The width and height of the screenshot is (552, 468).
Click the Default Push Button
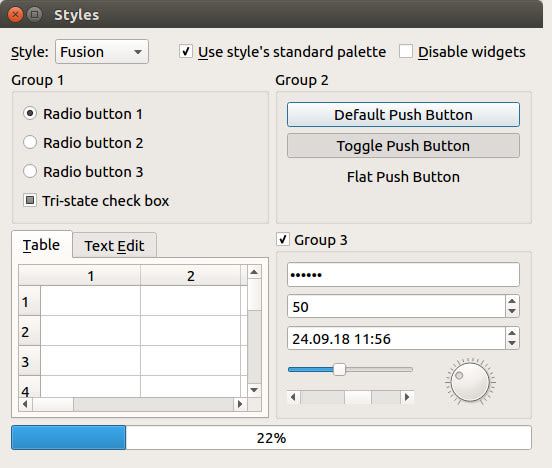[x=403, y=115]
